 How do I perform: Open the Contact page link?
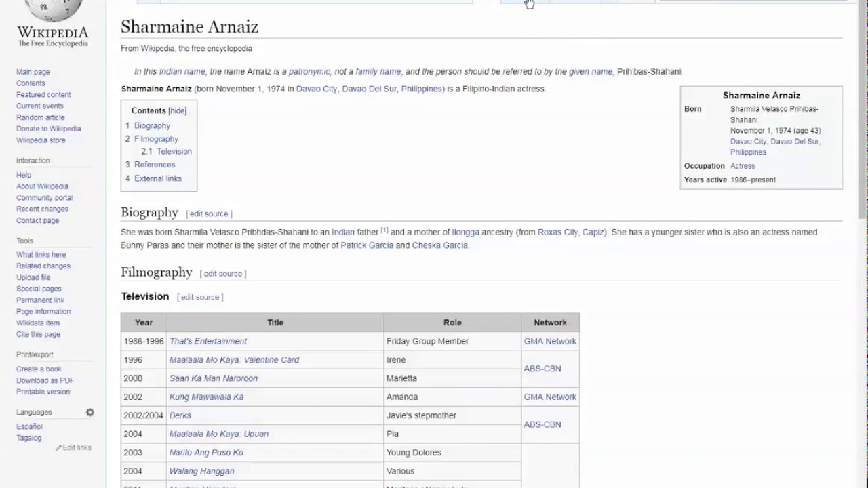37,220
